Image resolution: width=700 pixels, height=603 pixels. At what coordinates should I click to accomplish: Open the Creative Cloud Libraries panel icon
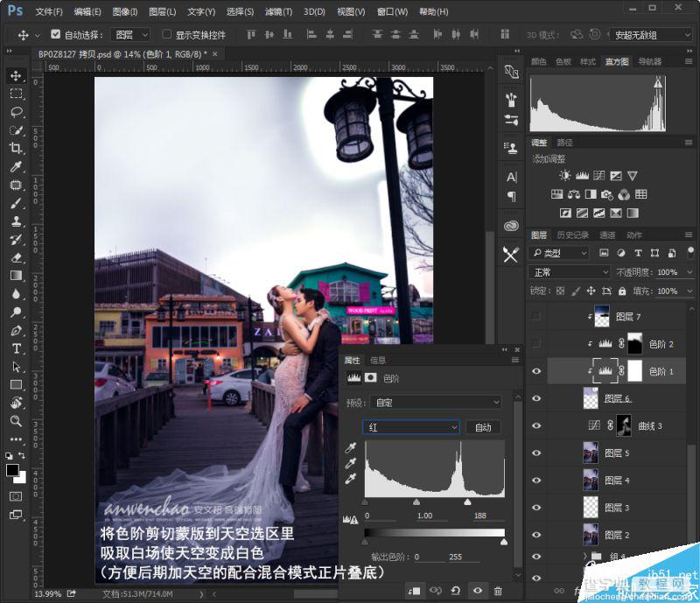tap(511, 226)
